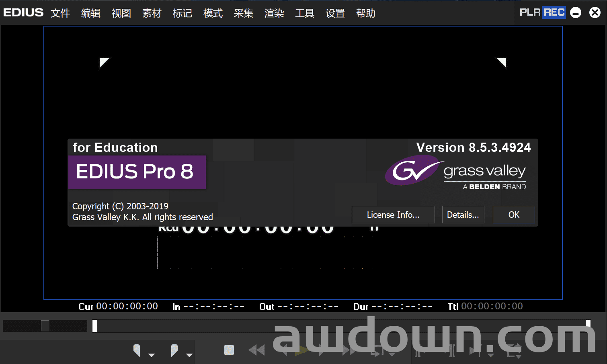Expand the Set In point dropdown arrow
607x364 pixels.
(152, 355)
